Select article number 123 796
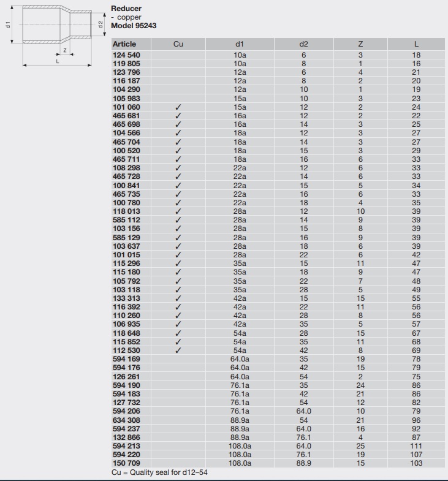 126,72
